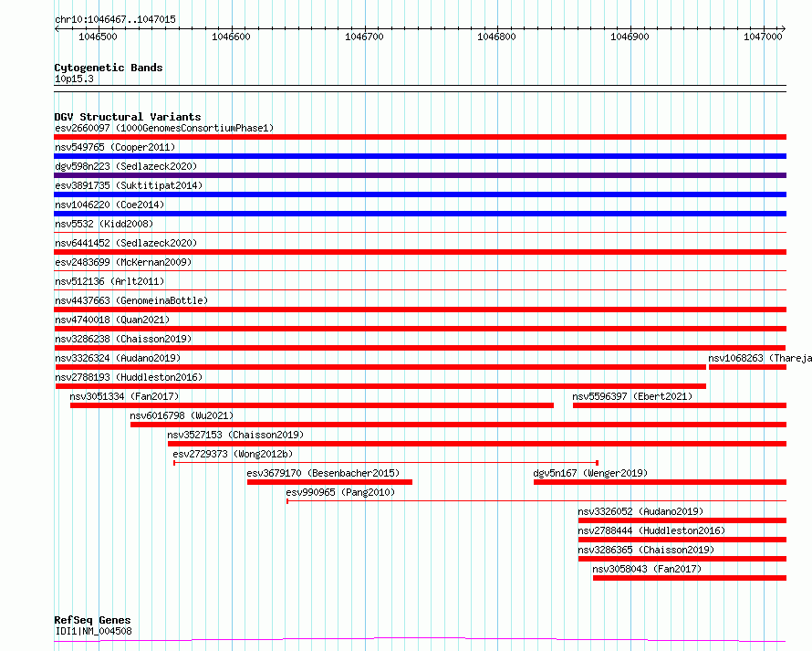Click the 10p15.3 cytogenetic band label

(x=74, y=79)
